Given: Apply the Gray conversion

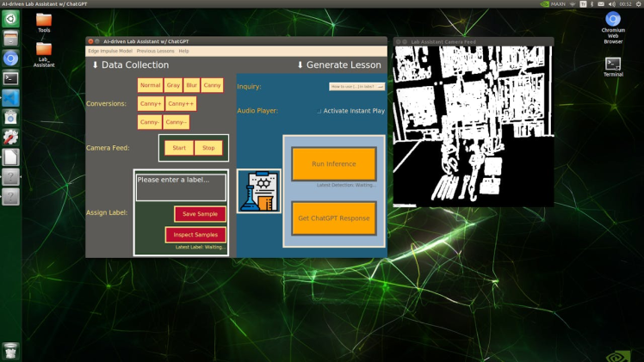Looking at the screenshot, I should (173, 85).
